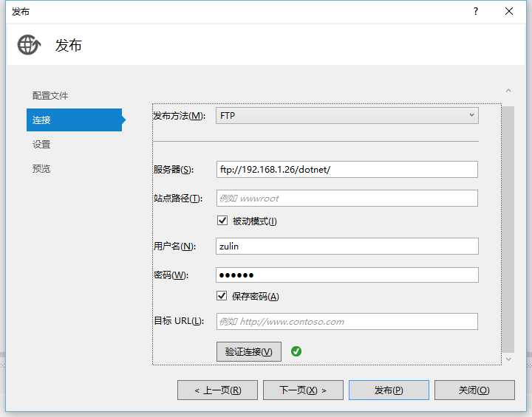Click the 目标 URL input field
The width and height of the screenshot is (532, 417).
(347, 321)
